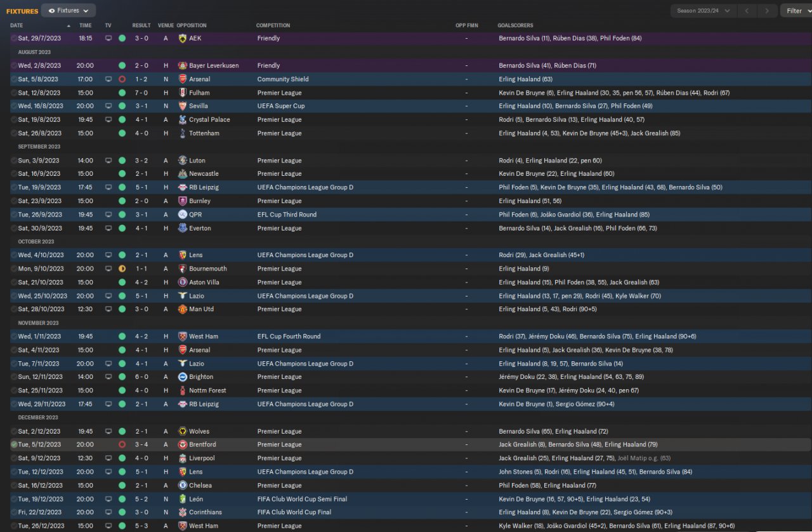Screen dimensions: 812x532
Task: Click TV icon on the QPR fixture
Action: tap(108, 215)
